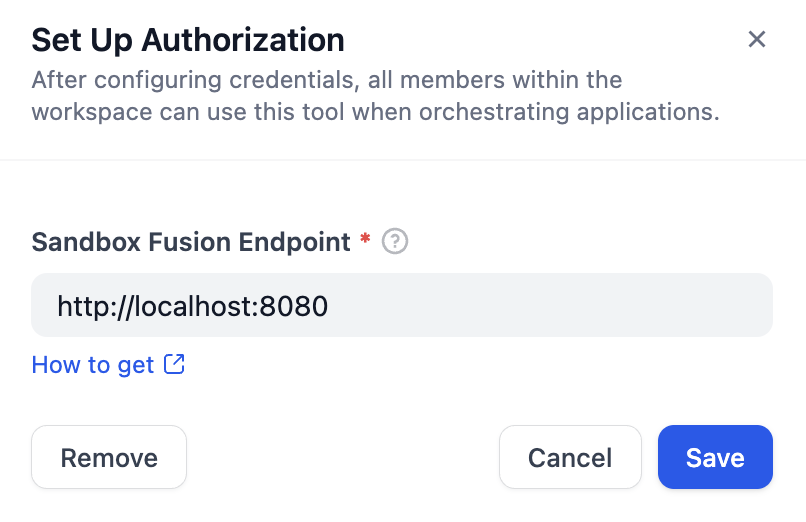The width and height of the screenshot is (806, 522).
Task: Click the blue Save button
Action: tap(715, 457)
